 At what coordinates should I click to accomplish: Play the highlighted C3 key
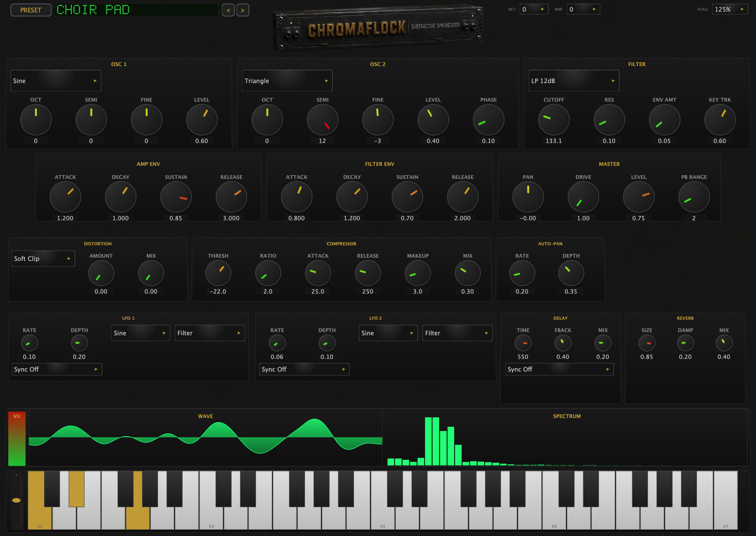pos(40,518)
